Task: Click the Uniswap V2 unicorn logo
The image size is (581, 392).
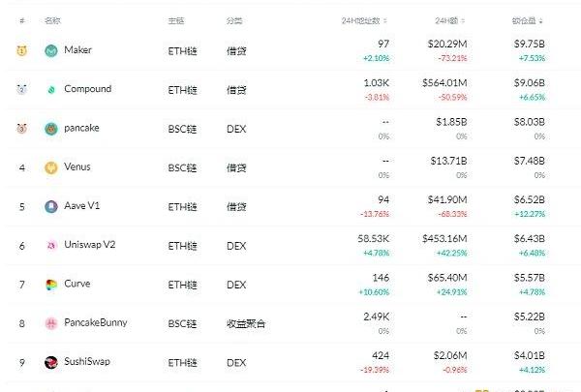Action: pos(51,245)
